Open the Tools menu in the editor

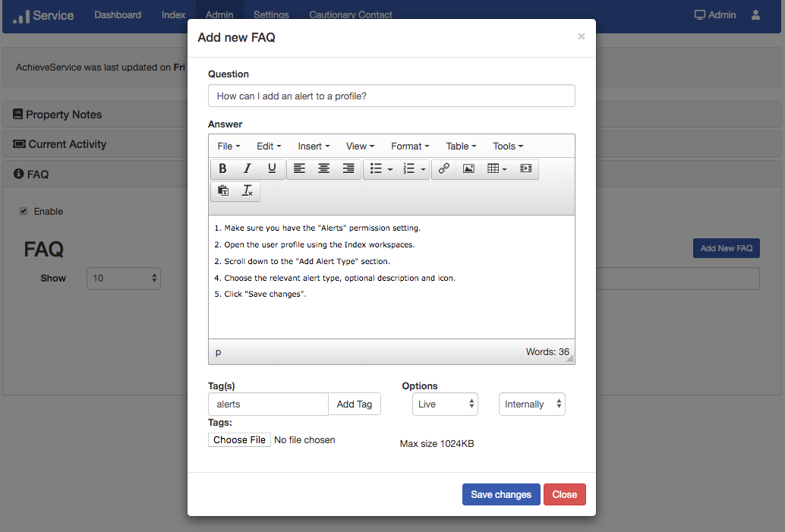[x=508, y=146]
